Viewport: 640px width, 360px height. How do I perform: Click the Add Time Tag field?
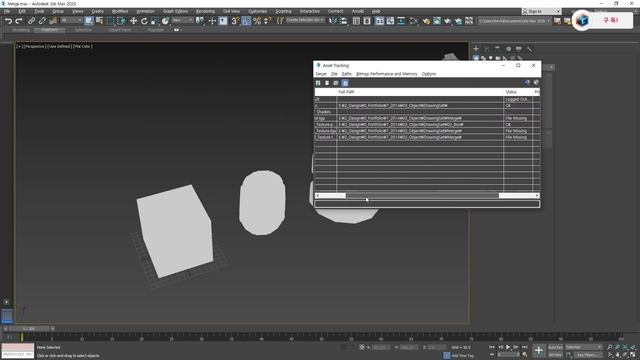tap(462, 356)
